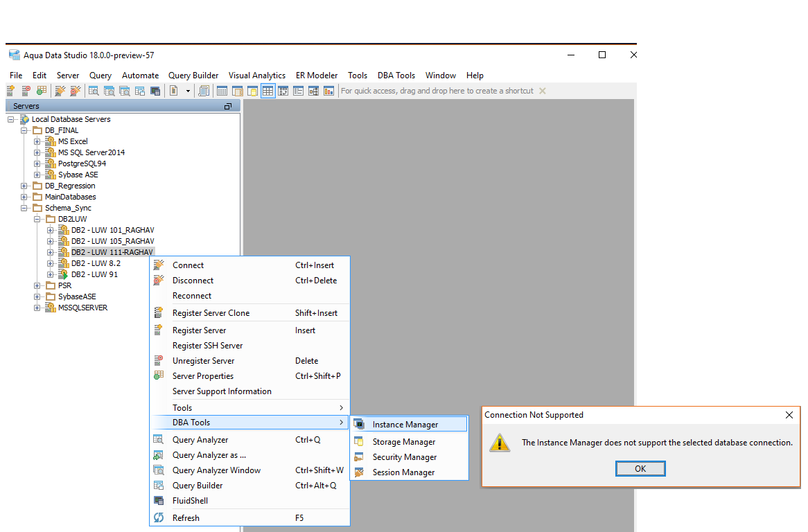Open the Tools submenu in context menu
The height and width of the screenshot is (532, 808).
(250, 408)
